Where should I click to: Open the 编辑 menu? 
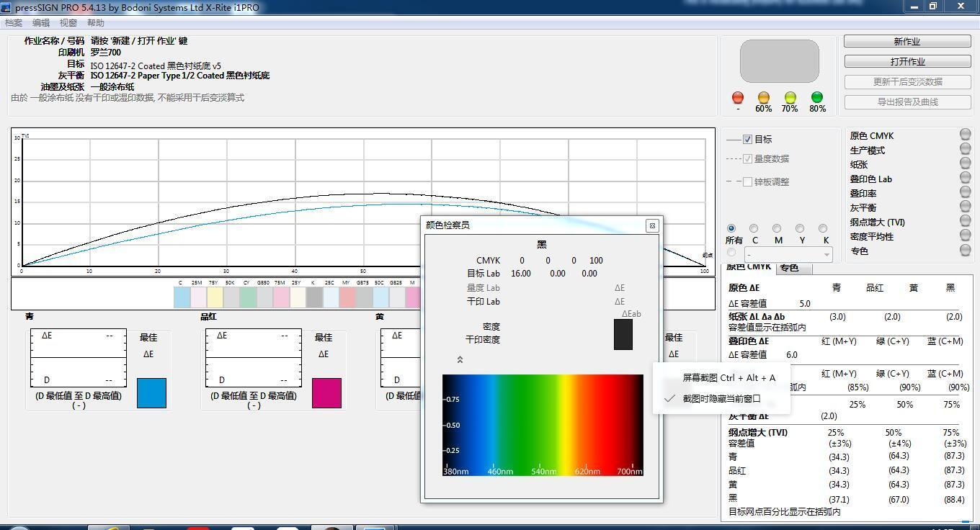point(41,23)
